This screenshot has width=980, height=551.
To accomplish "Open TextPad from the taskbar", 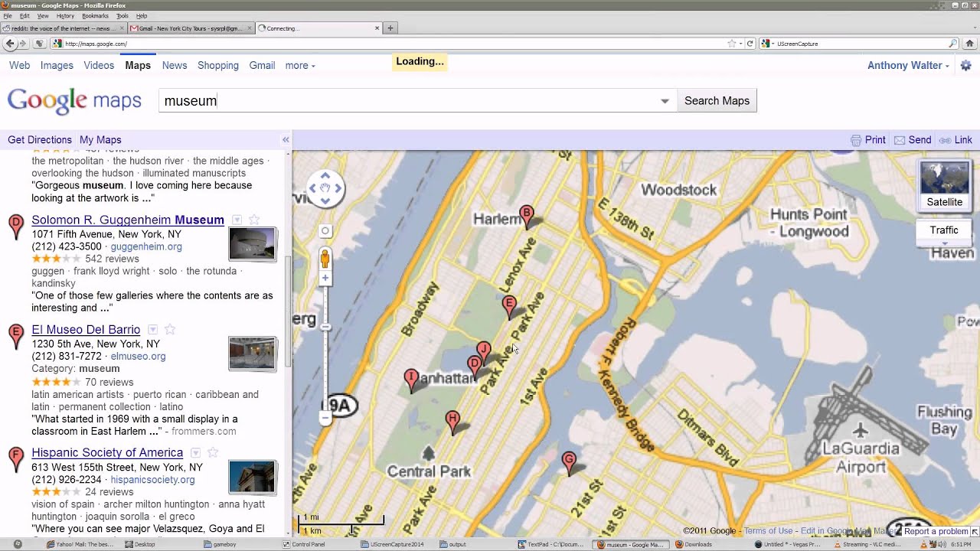I will 551,545.
